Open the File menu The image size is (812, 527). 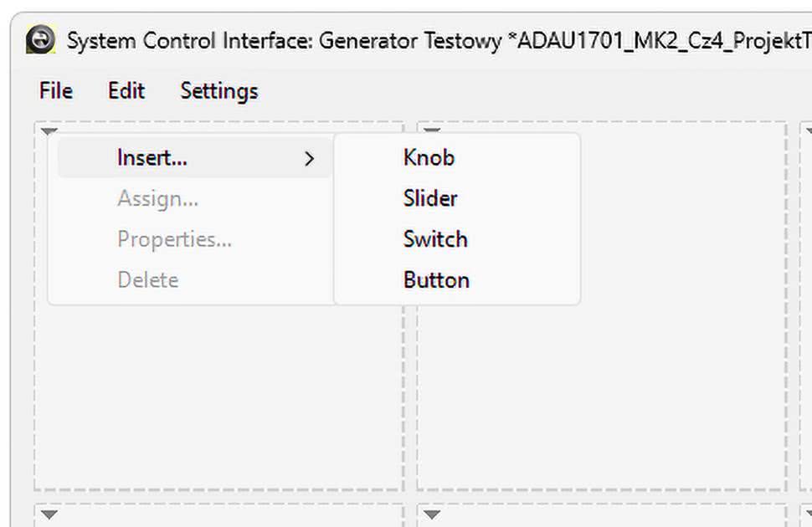55,90
